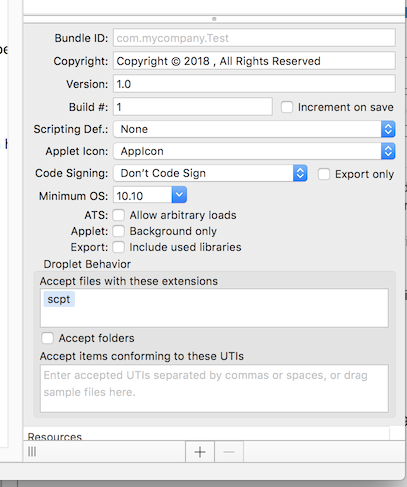Click the Build # field
Screen dimensions: 407x487
[x=193, y=107]
